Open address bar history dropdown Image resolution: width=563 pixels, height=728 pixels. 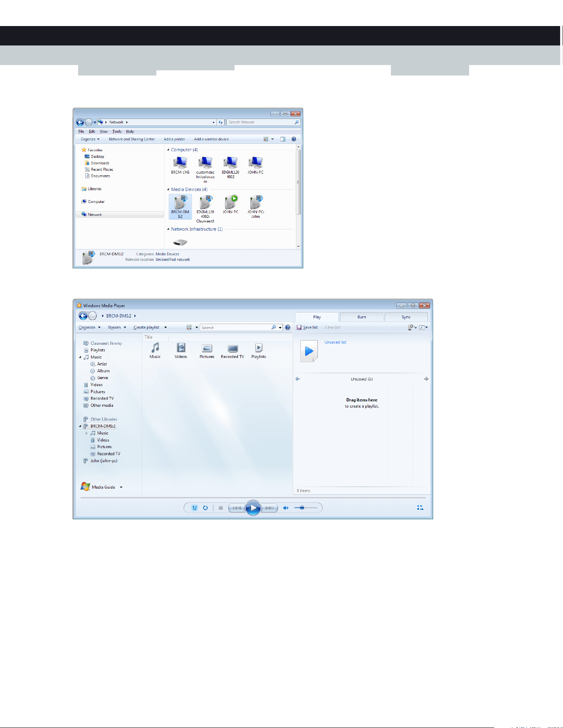[213, 122]
